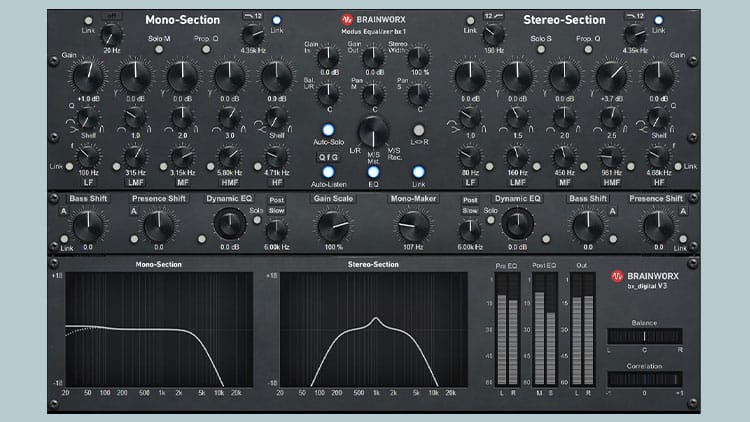Adjust the Mono LF Gain knob showing +1.0 dB
This screenshot has height=422, width=750.
point(88,76)
